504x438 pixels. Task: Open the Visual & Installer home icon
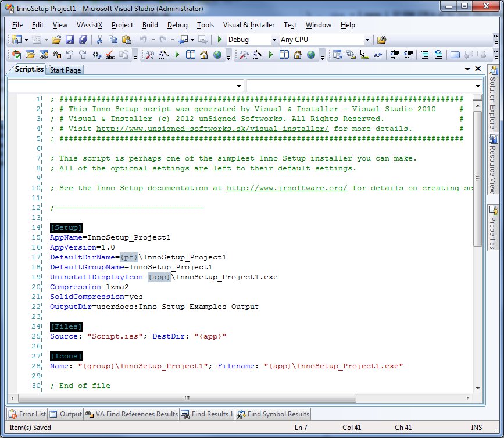click(204, 55)
